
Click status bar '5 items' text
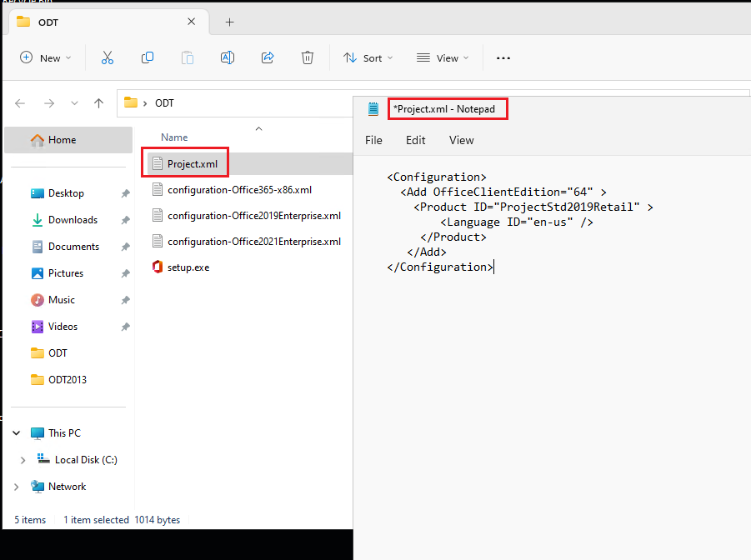tap(30, 520)
